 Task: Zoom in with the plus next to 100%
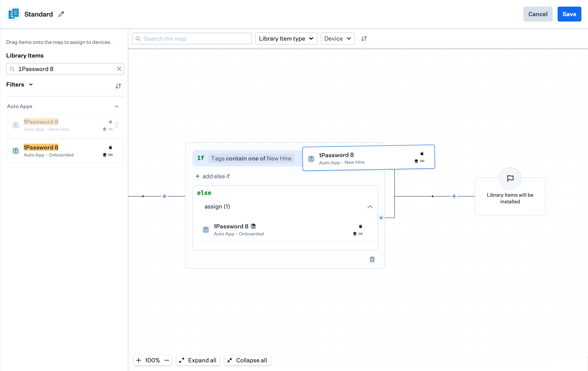(x=138, y=360)
